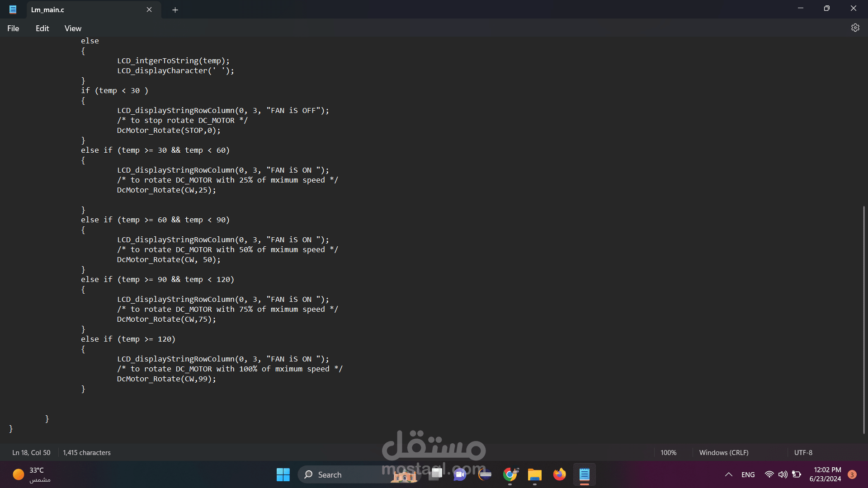Image resolution: width=868 pixels, height=488 pixels.
Task: Add a new tab with plus button
Action: [x=175, y=10]
